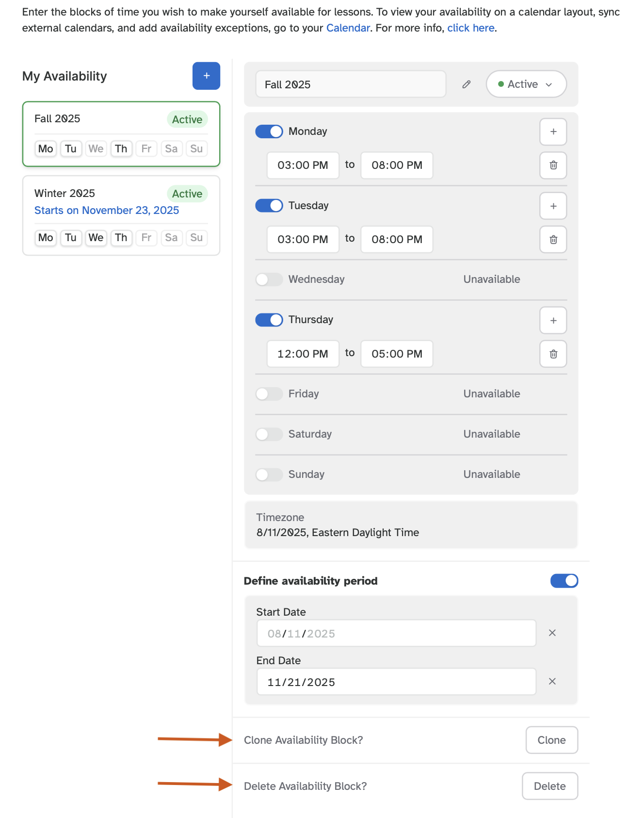
Task: Click the pencil icon to rename Fall 2025
Action: (466, 84)
